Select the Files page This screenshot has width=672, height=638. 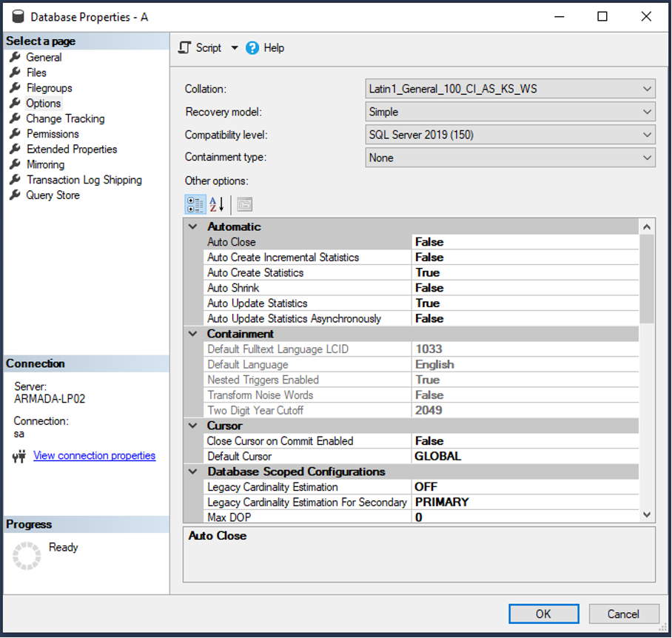click(36, 73)
